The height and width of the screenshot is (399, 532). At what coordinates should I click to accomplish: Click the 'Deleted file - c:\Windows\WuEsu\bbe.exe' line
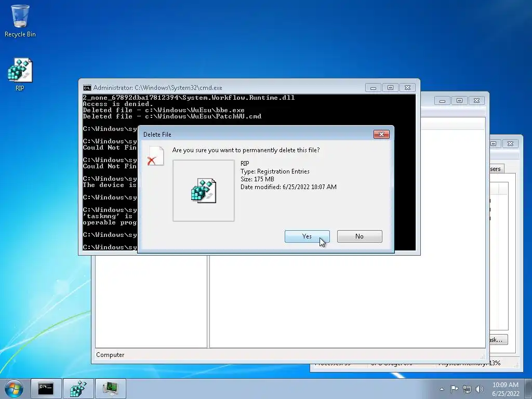(164, 110)
